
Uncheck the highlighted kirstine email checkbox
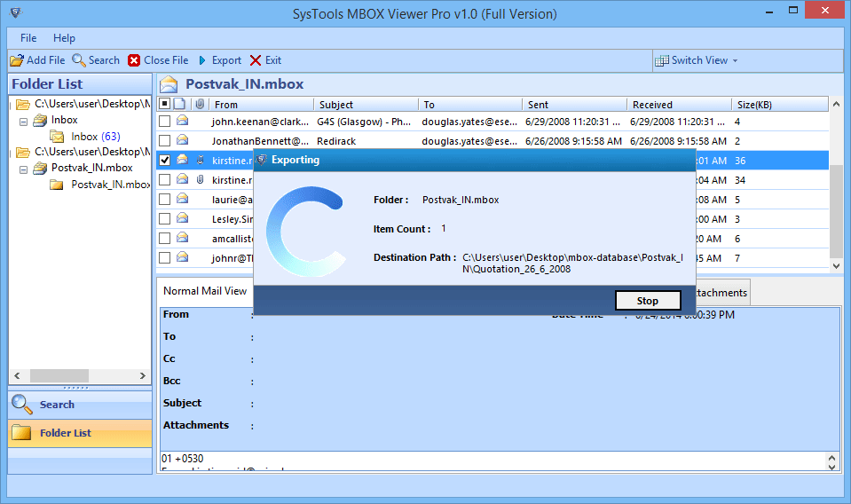click(164, 160)
